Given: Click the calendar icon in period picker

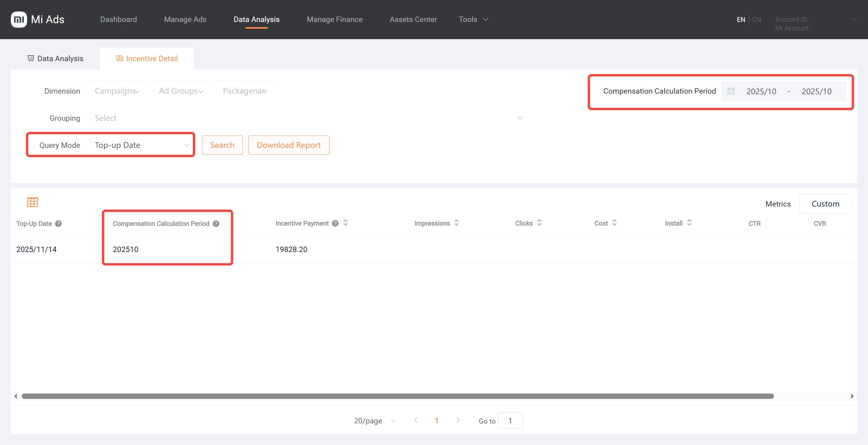Looking at the screenshot, I should point(731,91).
